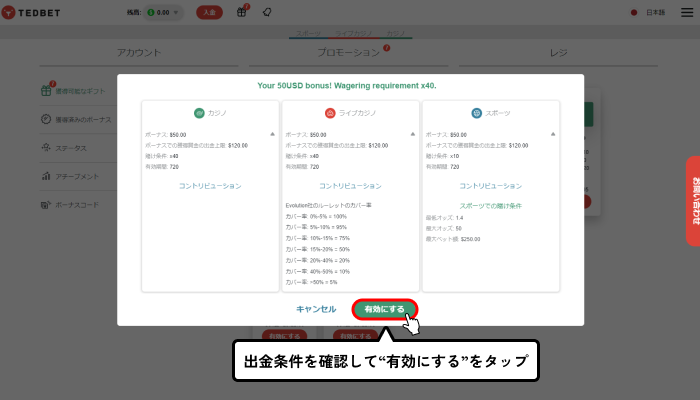Click the gift icon beside 獲得可能なギフト
700x400 pixels.
tap(46, 91)
